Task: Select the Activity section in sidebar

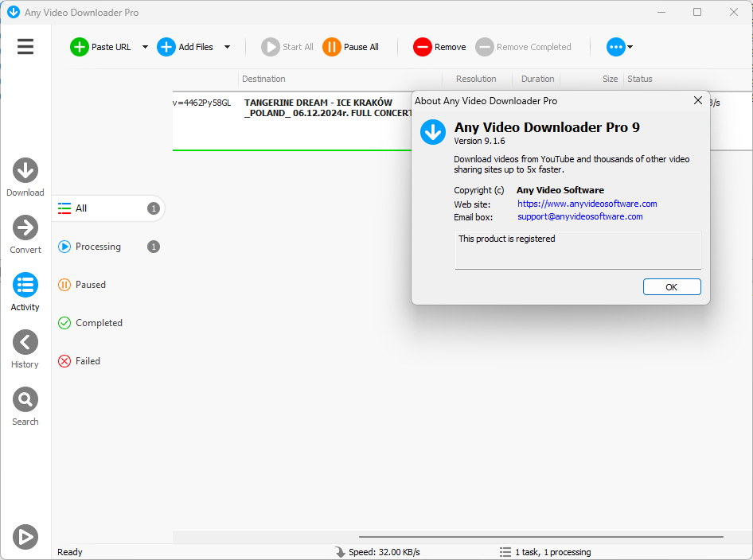Action: [x=25, y=292]
